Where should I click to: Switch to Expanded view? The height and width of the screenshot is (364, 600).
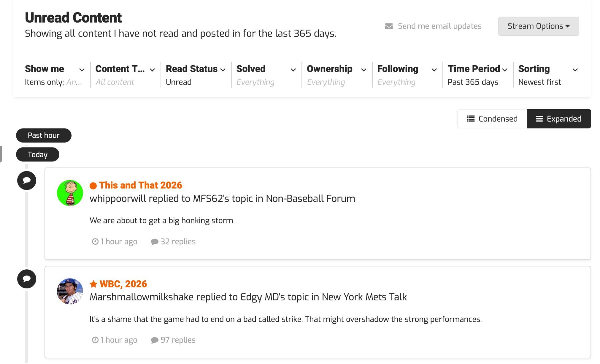(x=559, y=119)
